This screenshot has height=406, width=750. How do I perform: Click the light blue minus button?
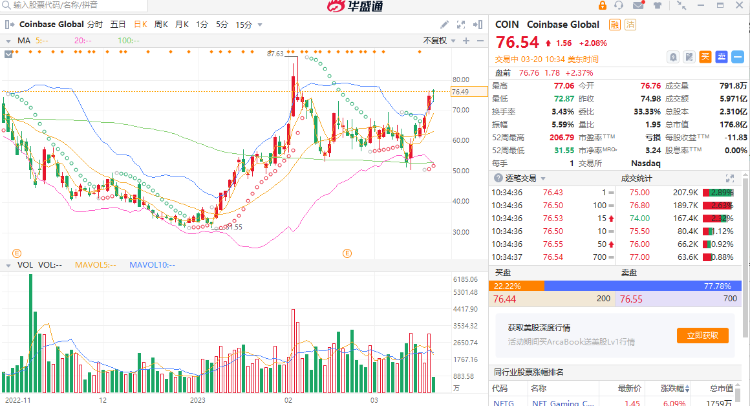click(x=738, y=57)
